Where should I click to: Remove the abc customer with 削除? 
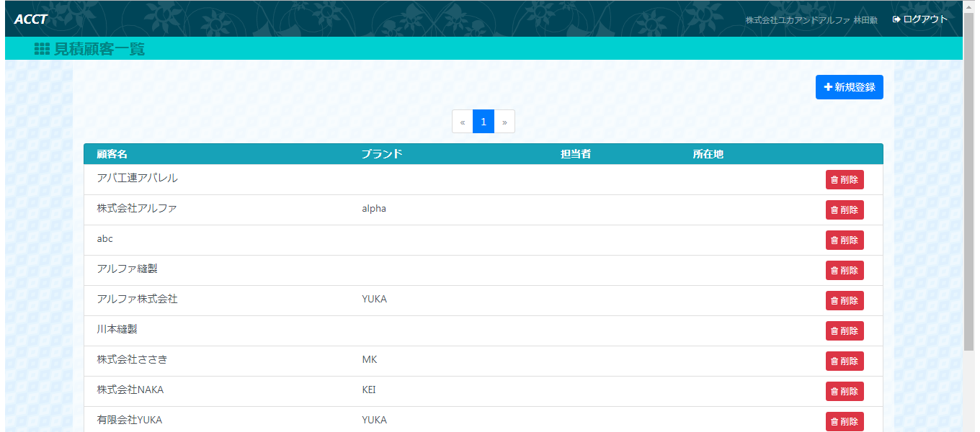[x=845, y=240]
